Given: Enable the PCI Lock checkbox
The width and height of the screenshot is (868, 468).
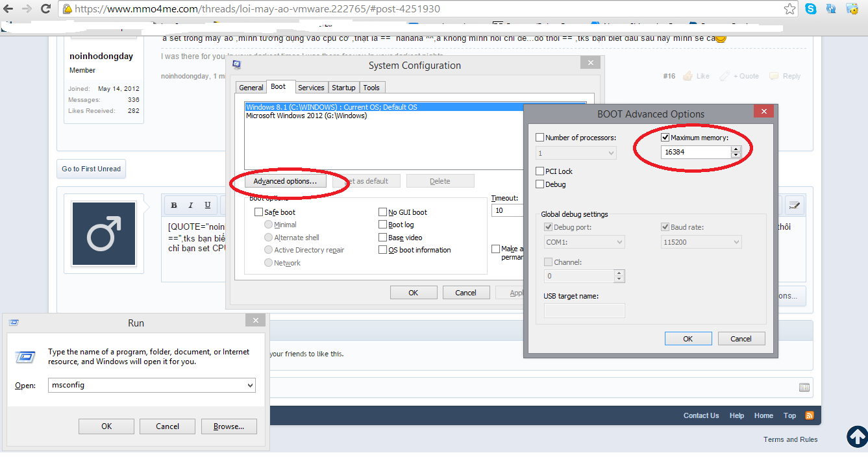Looking at the screenshot, I should 540,171.
